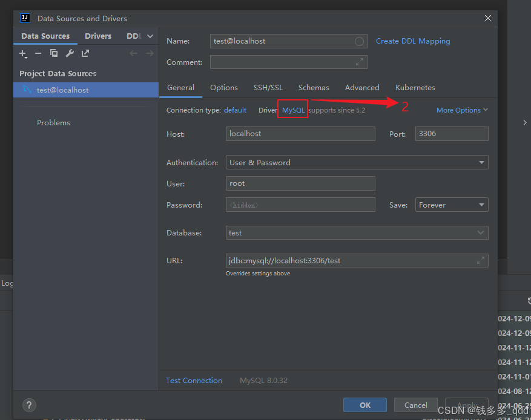The image size is (531, 420).
Task: Open the help question mark button
Action: 29,405
